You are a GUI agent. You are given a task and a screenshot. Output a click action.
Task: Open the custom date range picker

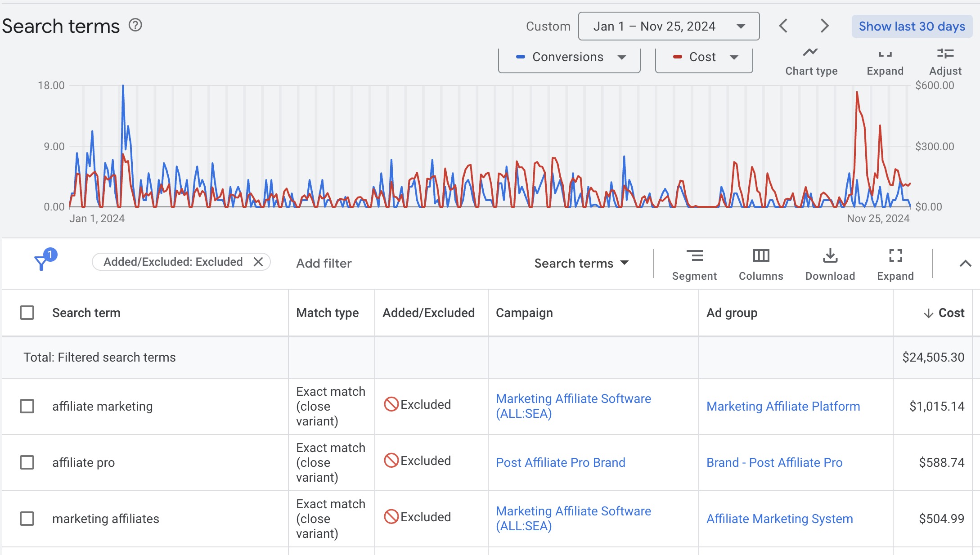click(669, 26)
